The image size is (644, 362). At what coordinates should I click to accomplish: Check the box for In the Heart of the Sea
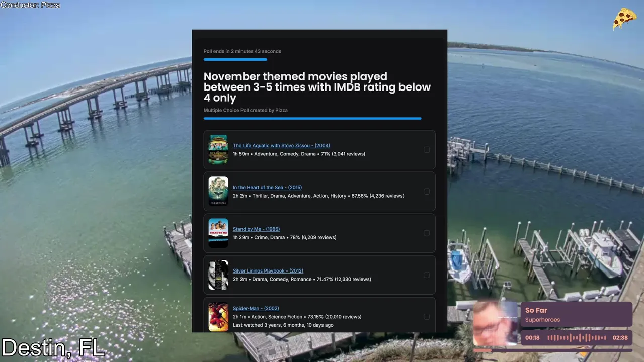pyautogui.click(x=427, y=192)
